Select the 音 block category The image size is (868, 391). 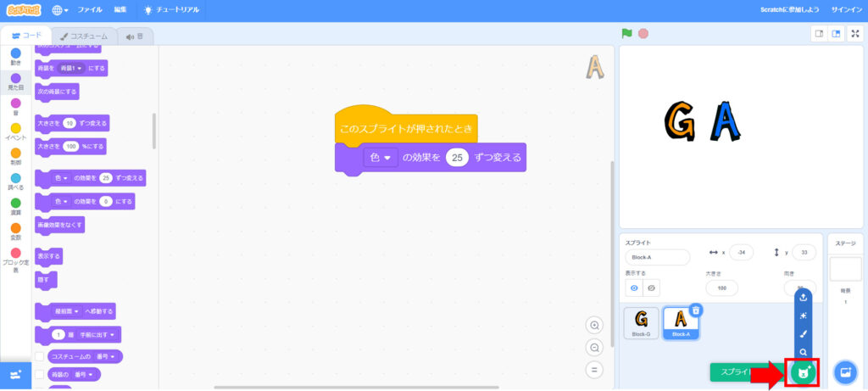pos(15,107)
